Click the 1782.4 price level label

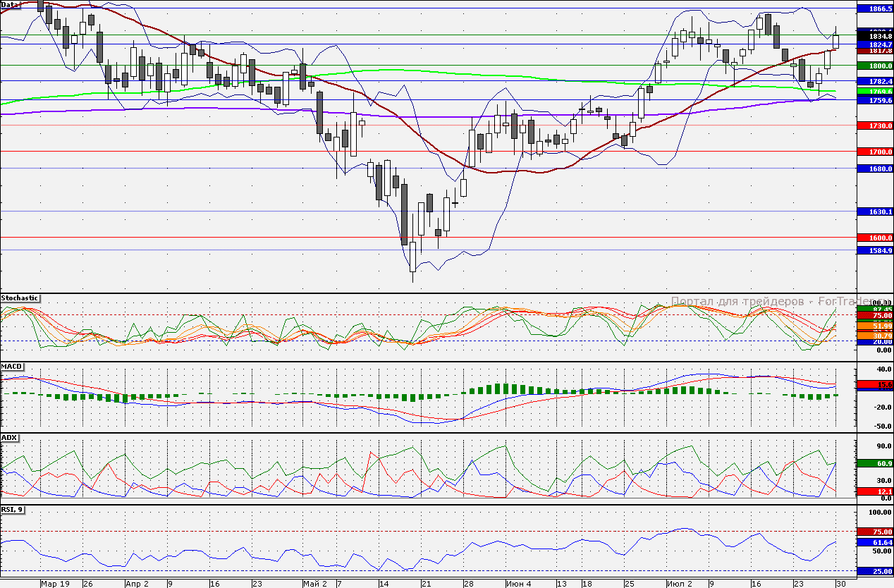tap(875, 81)
